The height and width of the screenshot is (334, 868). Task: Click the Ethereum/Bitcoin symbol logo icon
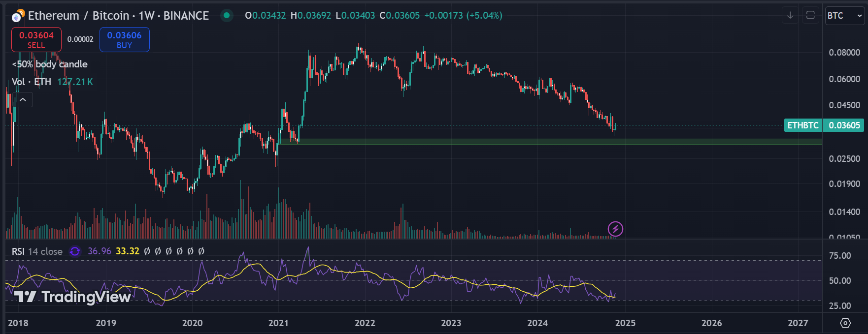18,16
